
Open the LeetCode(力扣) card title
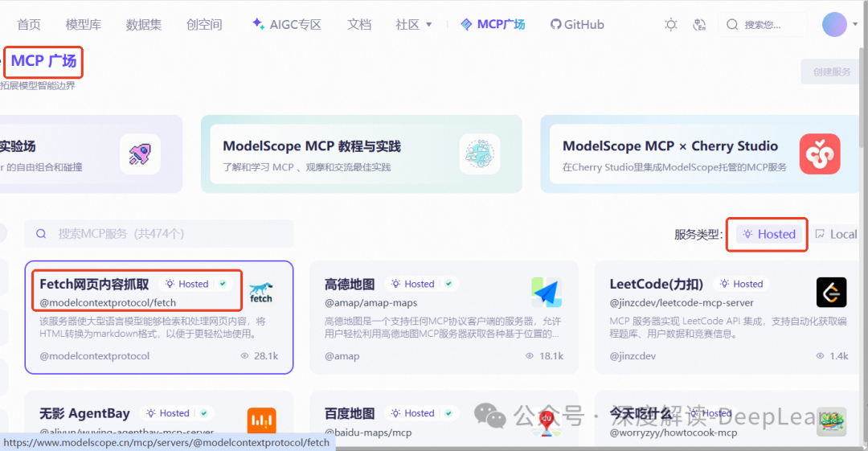pos(657,285)
